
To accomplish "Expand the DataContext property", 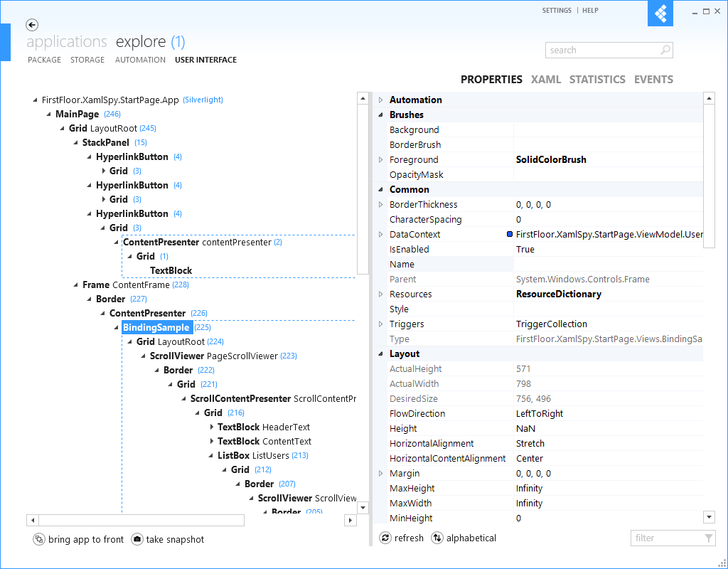I will click(x=381, y=235).
